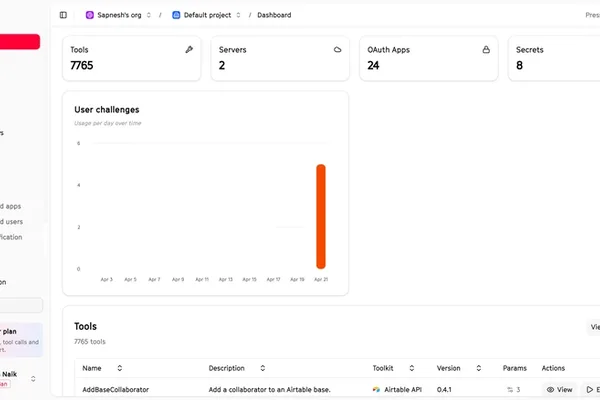Click the number 8 on Secrets card
Image resolution: width=600 pixels, height=400 pixels.
(519, 65)
